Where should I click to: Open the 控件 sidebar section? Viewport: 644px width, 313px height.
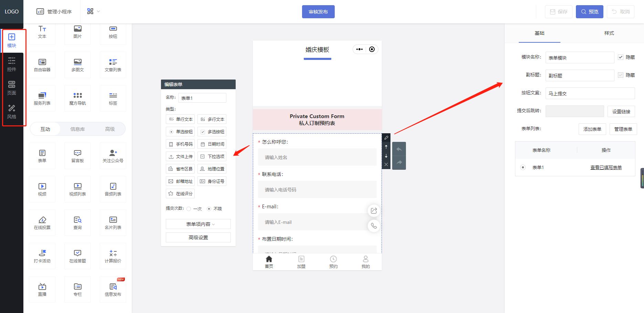(x=12, y=64)
